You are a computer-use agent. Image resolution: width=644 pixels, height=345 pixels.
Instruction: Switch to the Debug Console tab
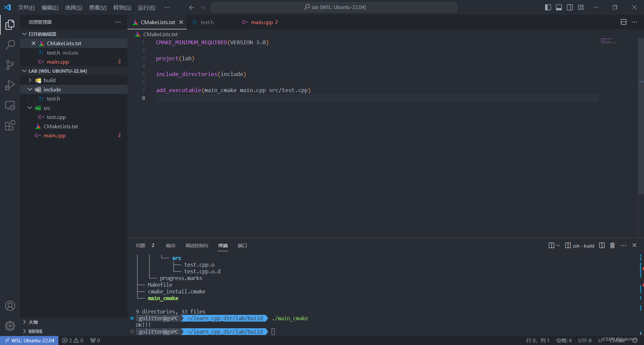[x=197, y=246]
